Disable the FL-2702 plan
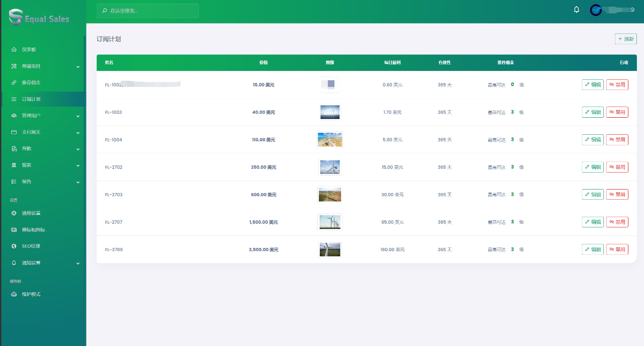Image resolution: width=644 pixels, height=346 pixels. pos(617,167)
